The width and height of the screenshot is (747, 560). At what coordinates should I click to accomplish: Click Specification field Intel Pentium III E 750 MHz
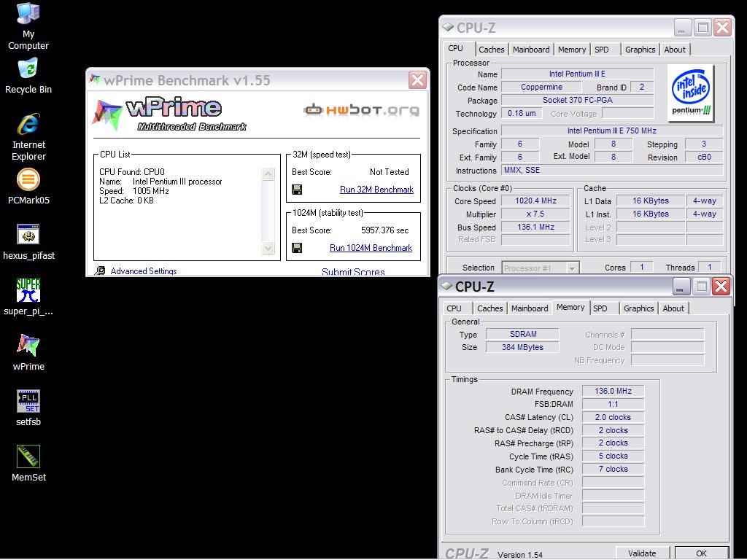(612, 131)
